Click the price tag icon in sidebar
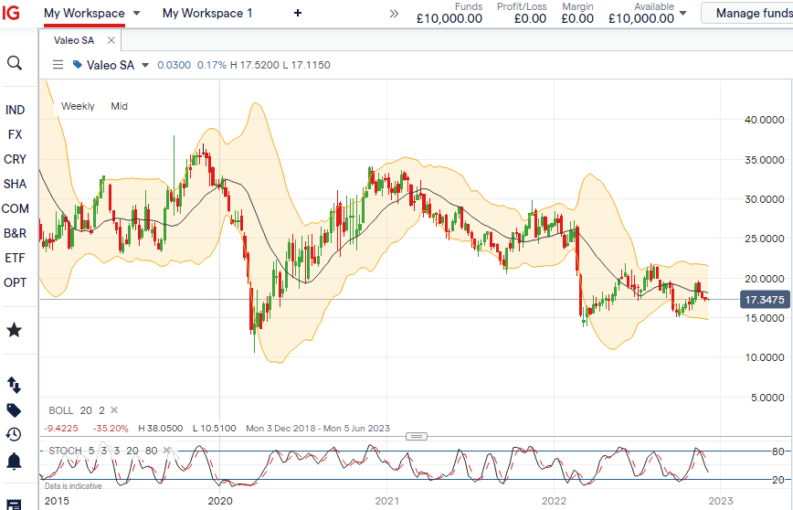Viewport: 793px width, 510px height. (14, 410)
